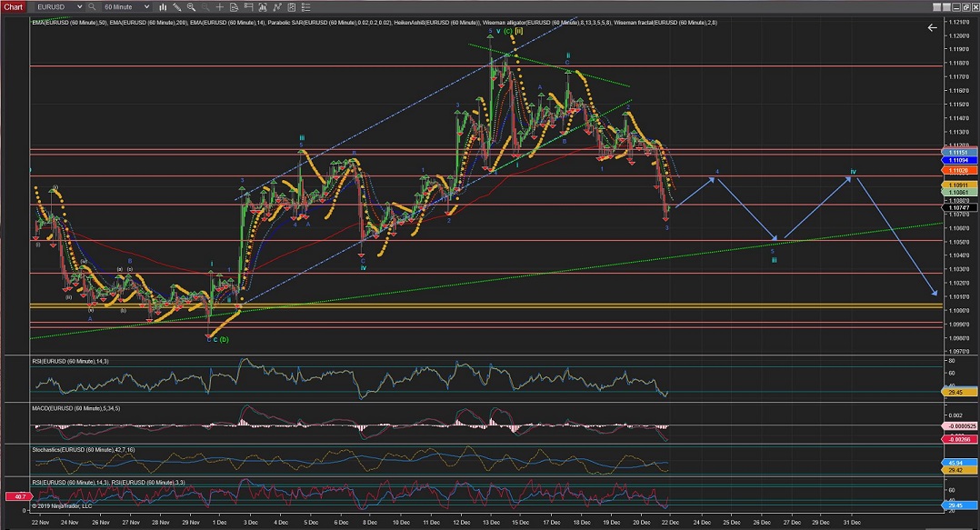This screenshot has height=530, width=980.
Task: Open the 60 Minute interval dropdown
Action: [126, 7]
